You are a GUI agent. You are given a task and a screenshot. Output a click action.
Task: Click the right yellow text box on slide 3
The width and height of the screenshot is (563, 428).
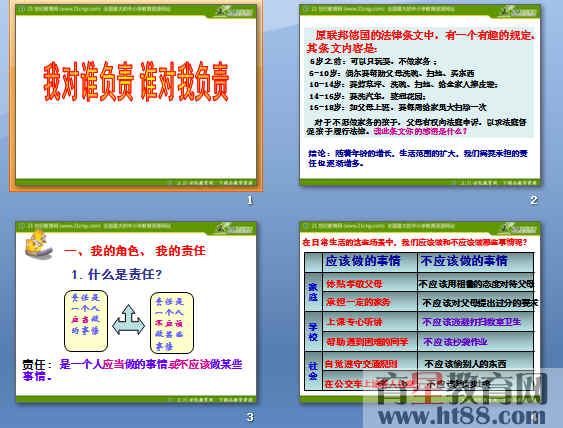point(172,323)
